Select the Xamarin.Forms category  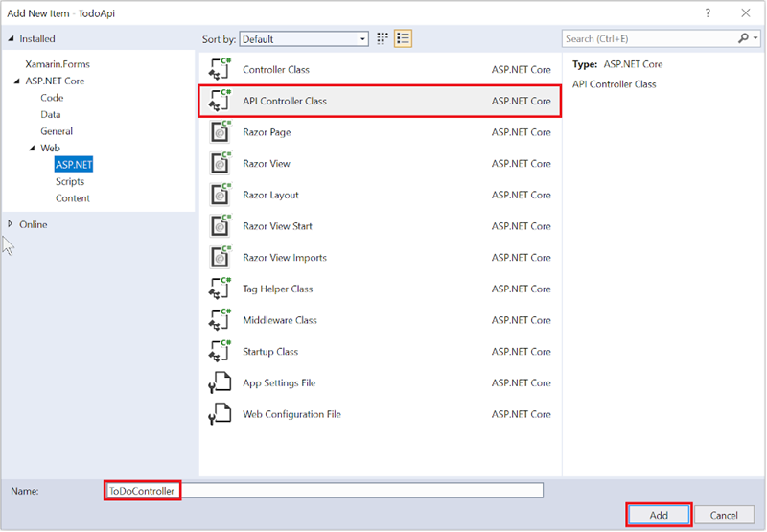point(56,64)
